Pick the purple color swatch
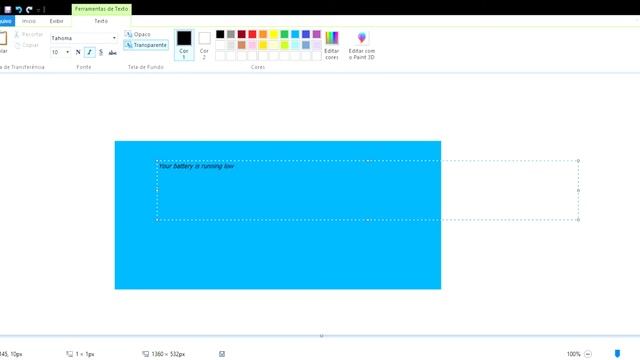The width and height of the screenshot is (640, 360). 316,34
